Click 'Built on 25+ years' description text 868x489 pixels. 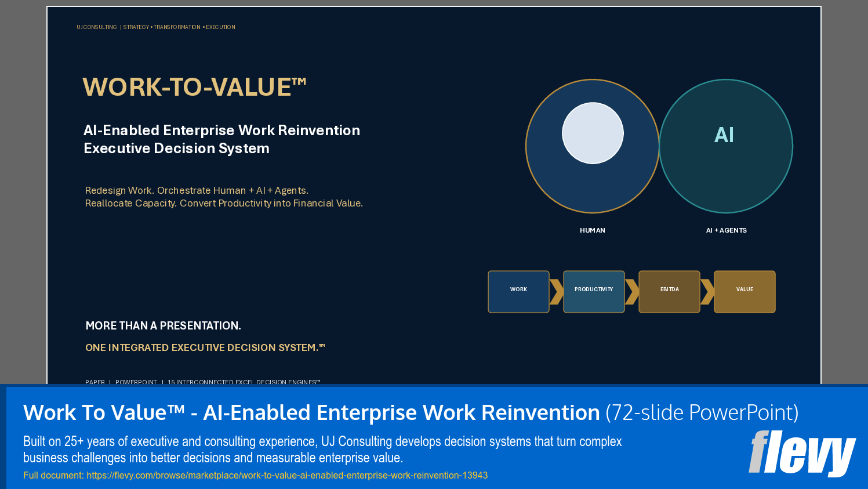click(x=322, y=450)
